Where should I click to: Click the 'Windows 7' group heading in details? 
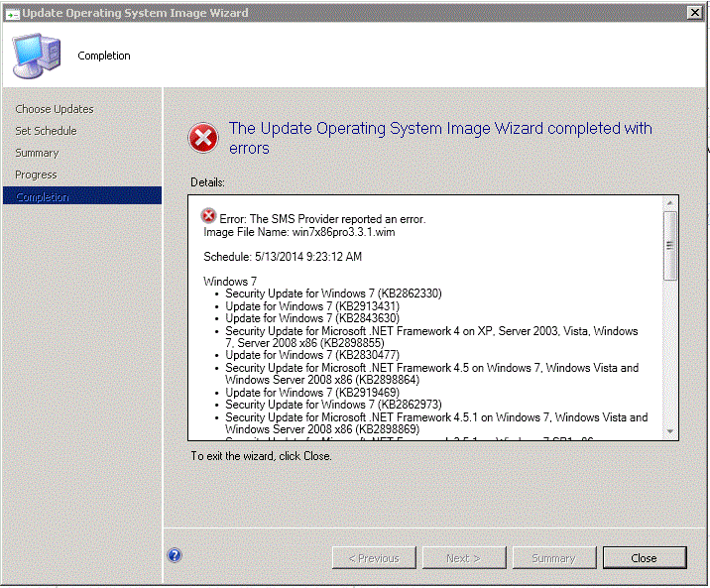(x=230, y=281)
